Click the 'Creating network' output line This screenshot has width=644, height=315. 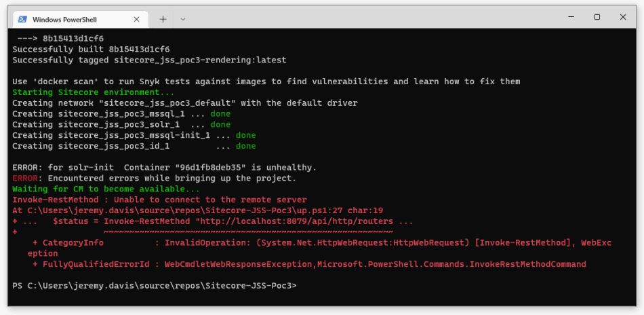point(185,103)
